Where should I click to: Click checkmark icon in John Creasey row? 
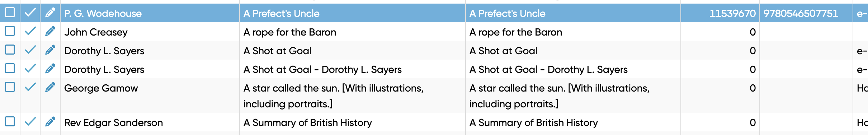30,31
